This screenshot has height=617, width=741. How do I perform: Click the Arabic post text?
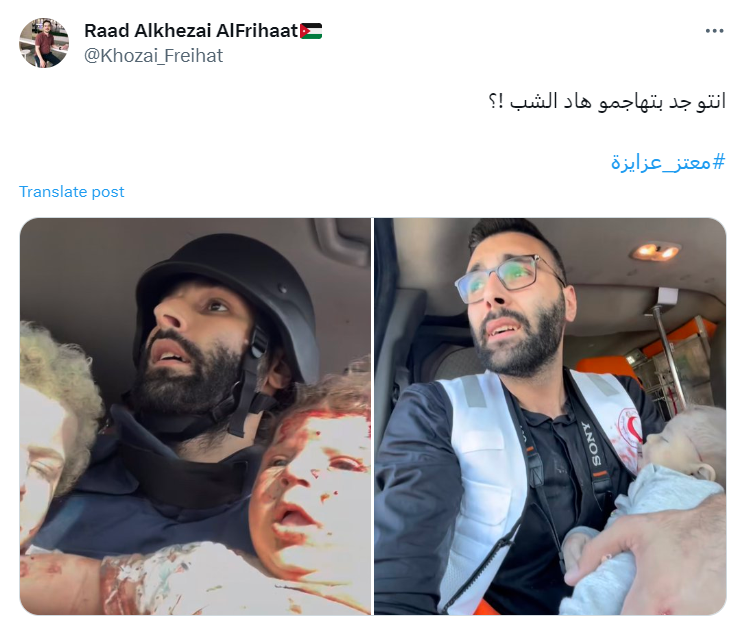coord(607,102)
